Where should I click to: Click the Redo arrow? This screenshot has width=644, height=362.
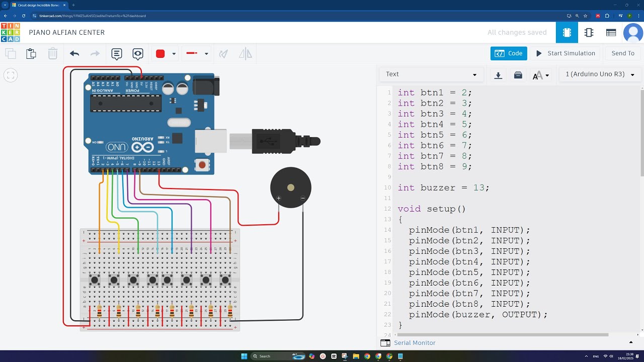coord(95,53)
